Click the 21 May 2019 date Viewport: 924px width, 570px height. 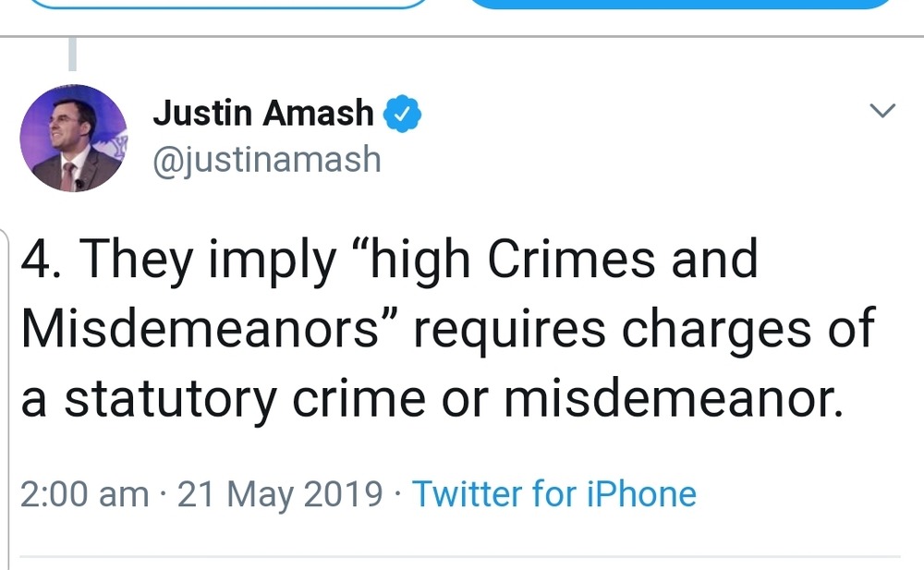[x=280, y=493]
